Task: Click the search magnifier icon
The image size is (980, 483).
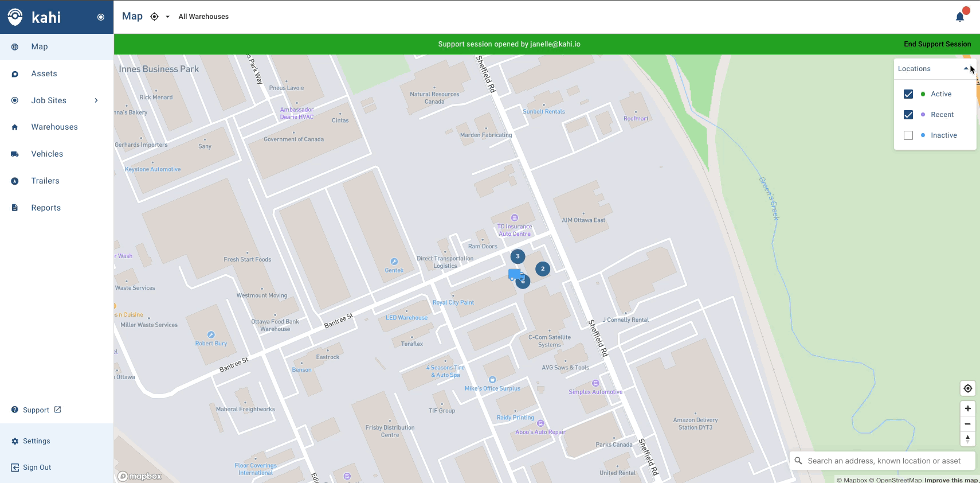Action: coord(798,461)
